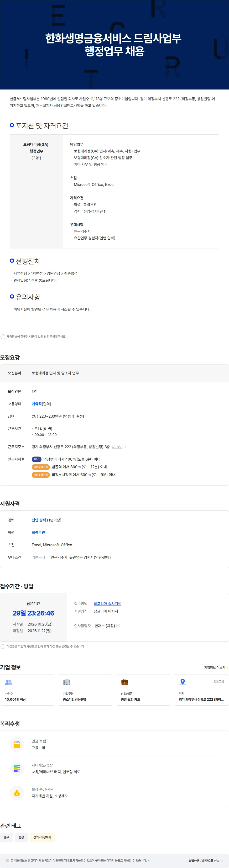Click the 중소기업 (비상장) card

[x=86, y=690]
